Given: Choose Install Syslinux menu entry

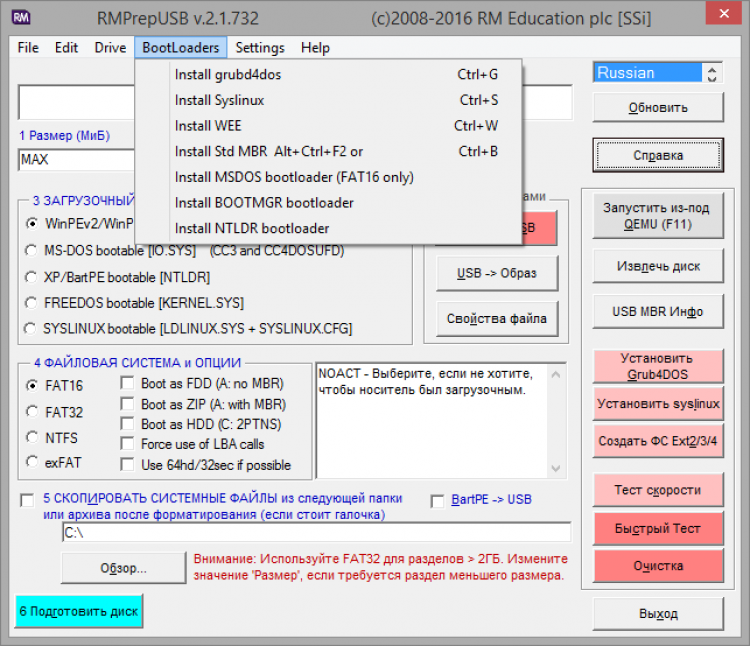Looking at the screenshot, I should (329, 100).
